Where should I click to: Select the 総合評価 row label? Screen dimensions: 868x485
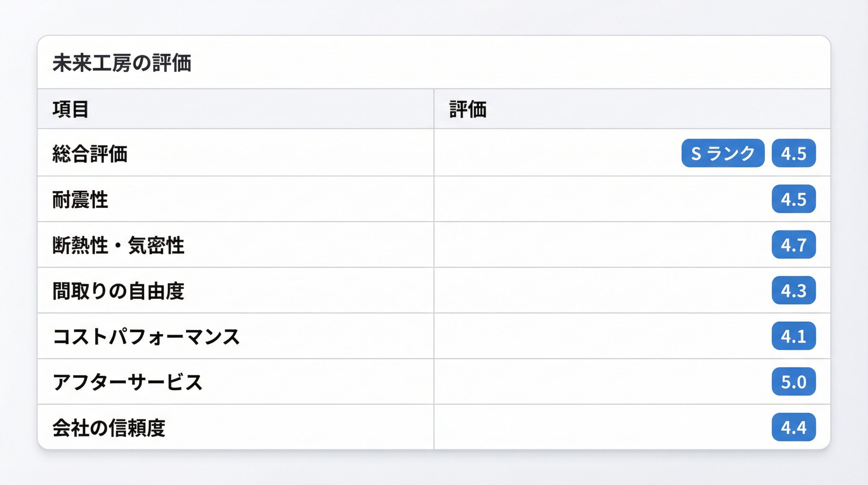click(90, 153)
